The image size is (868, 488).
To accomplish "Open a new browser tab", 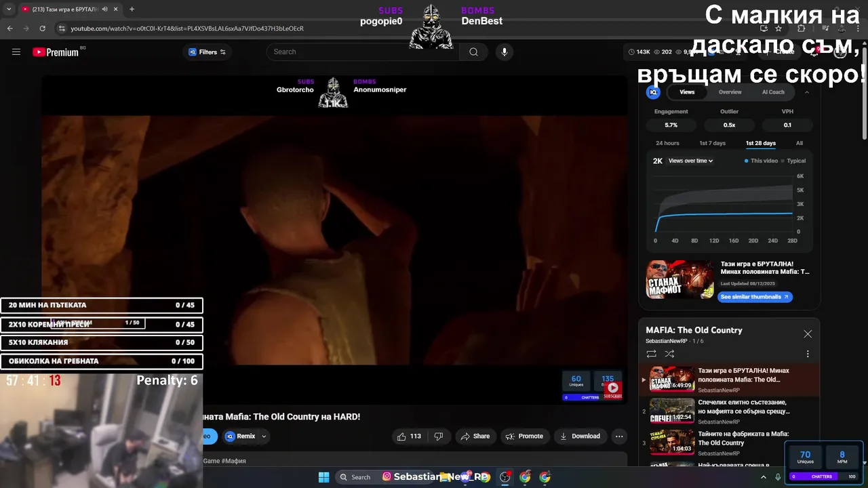I will coord(132,9).
